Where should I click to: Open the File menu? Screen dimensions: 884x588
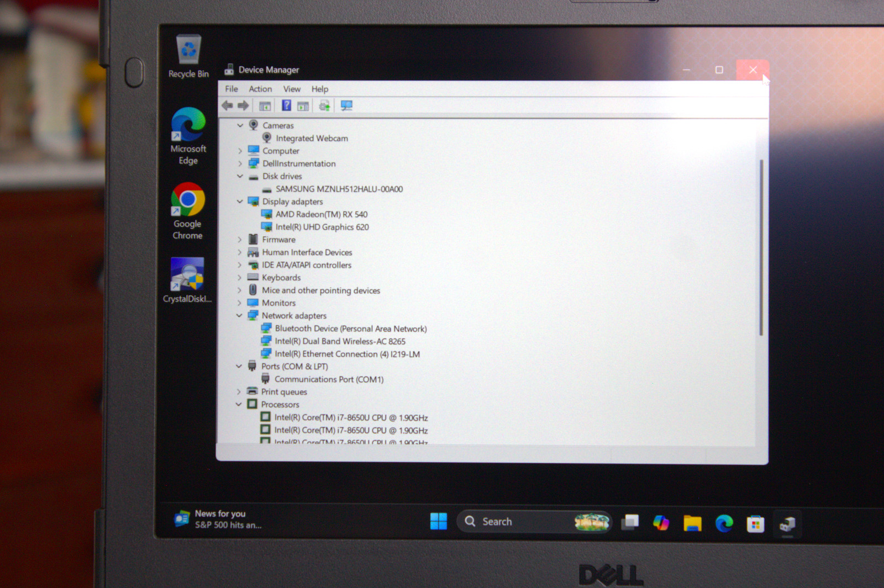[x=231, y=89]
